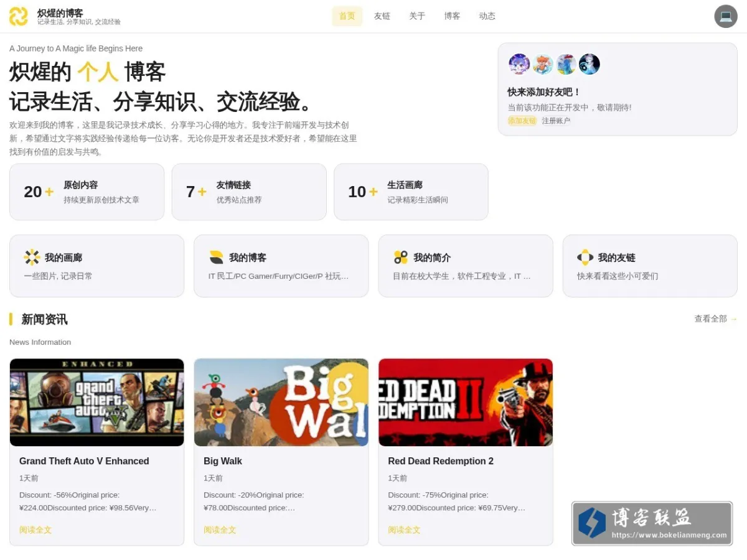Click the Red Dead Redemption 2 title
The width and height of the screenshot is (747, 560).
point(441,461)
